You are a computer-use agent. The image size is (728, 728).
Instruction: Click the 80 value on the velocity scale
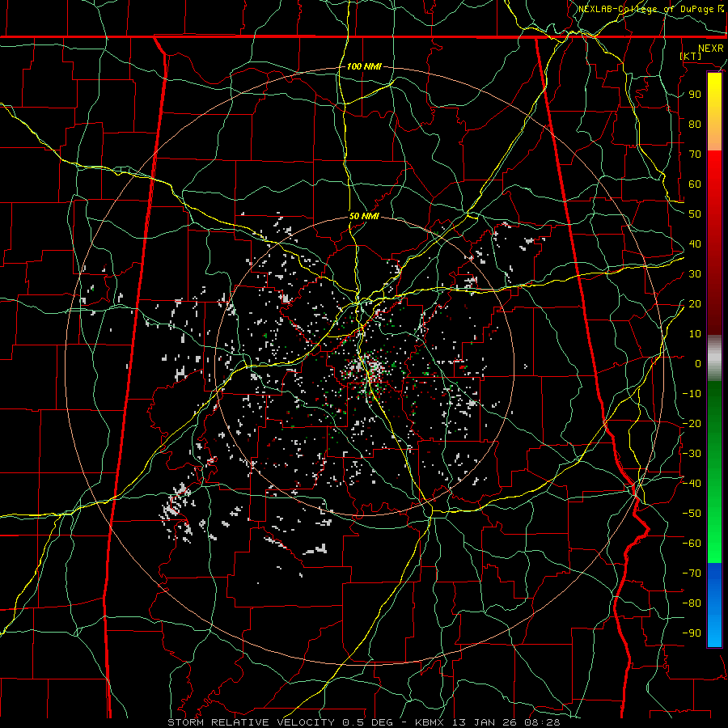click(x=695, y=124)
